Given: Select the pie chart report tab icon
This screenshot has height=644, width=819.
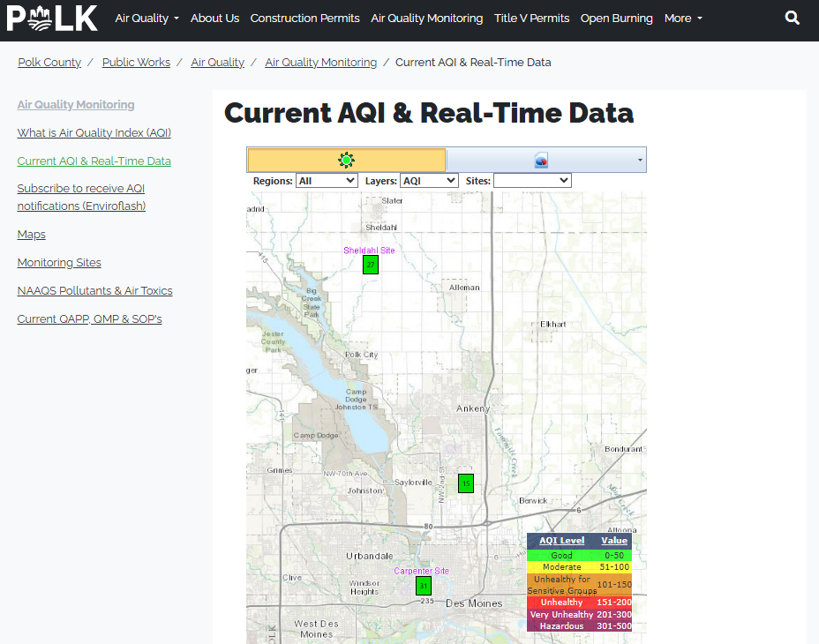Looking at the screenshot, I should (x=541, y=161).
